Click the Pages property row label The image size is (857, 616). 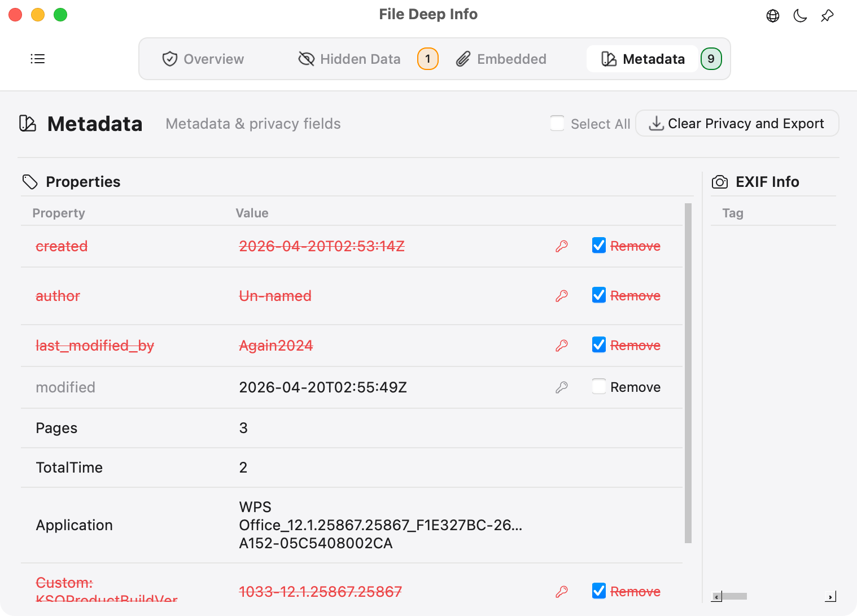point(56,428)
